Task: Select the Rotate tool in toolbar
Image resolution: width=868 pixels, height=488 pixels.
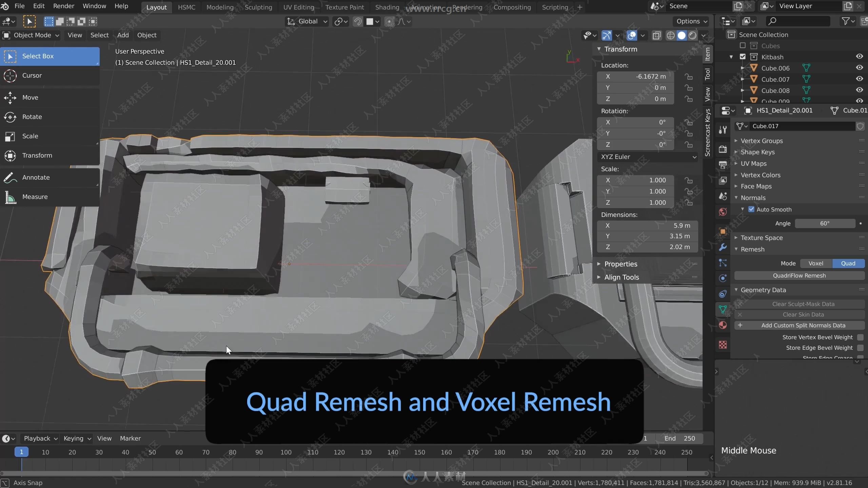Action: point(32,116)
